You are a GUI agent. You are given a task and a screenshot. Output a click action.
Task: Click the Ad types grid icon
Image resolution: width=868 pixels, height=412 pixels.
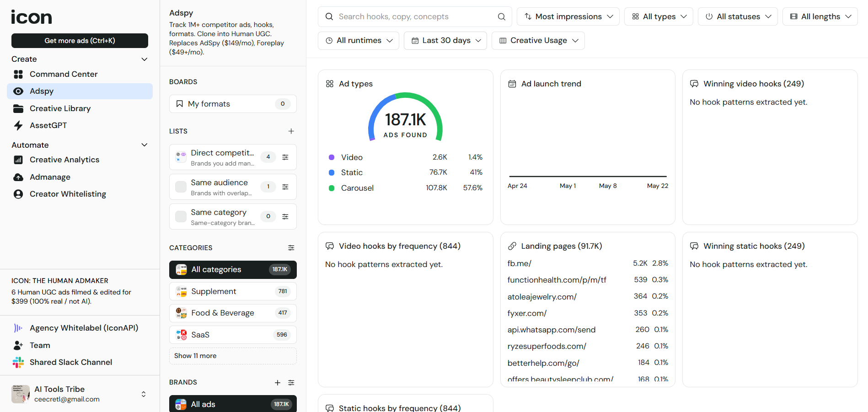330,84
